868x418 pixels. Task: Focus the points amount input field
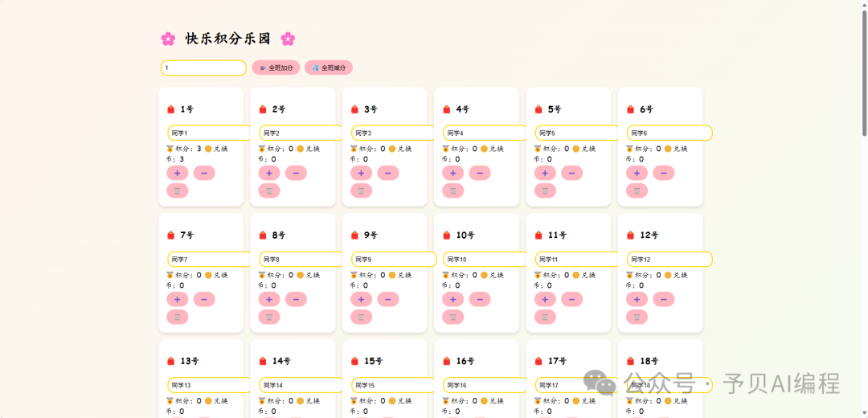[x=203, y=68]
